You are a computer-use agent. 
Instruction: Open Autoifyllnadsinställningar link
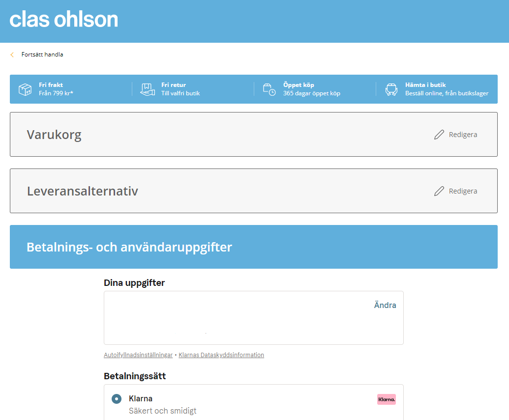point(138,355)
